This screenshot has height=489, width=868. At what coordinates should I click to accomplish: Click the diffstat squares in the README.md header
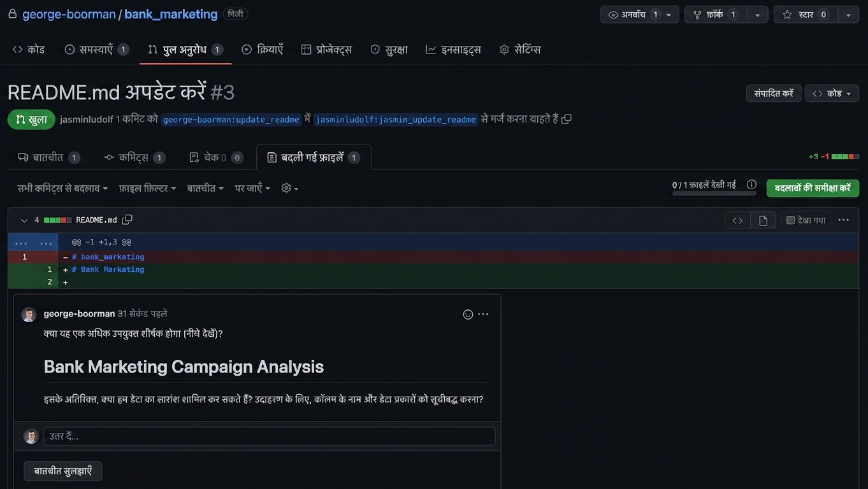point(57,220)
